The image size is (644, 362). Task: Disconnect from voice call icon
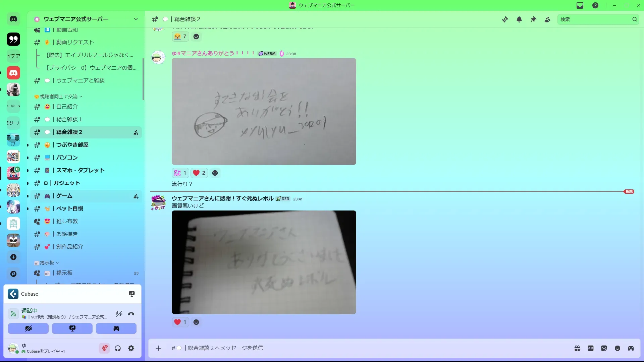pyautogui.click(x=131, y=314)
